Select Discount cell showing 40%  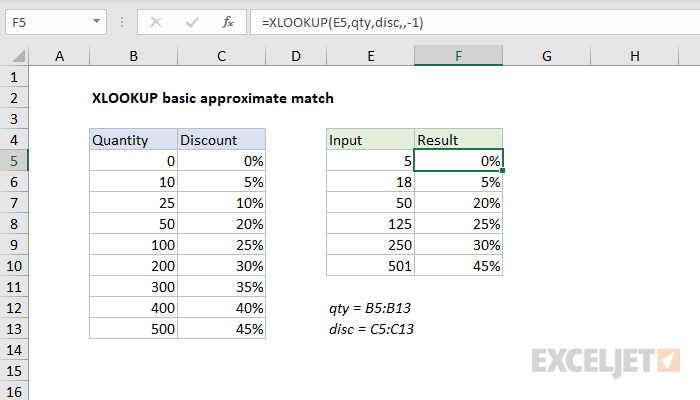point(221,308)
